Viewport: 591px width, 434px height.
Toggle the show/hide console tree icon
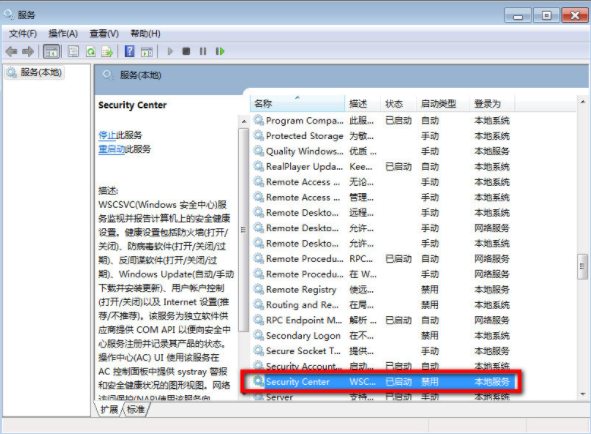pyautogui.click(x=51, y=51)
